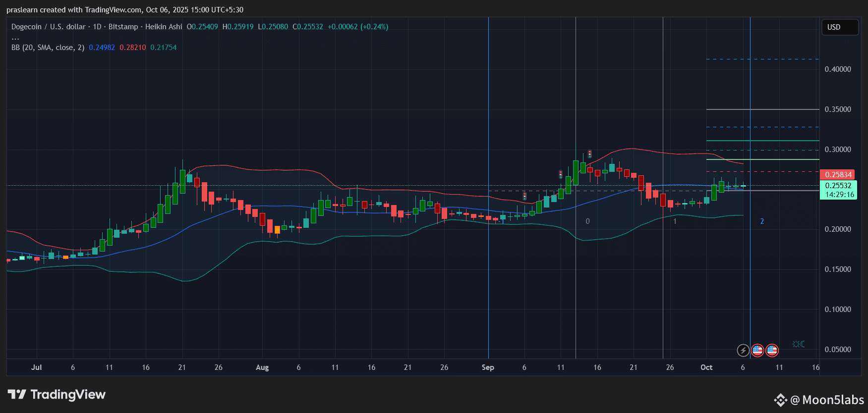Screen dimensions: 868x413
Task: Click the @Moon5labs watermark
Action: click(820, 400)
